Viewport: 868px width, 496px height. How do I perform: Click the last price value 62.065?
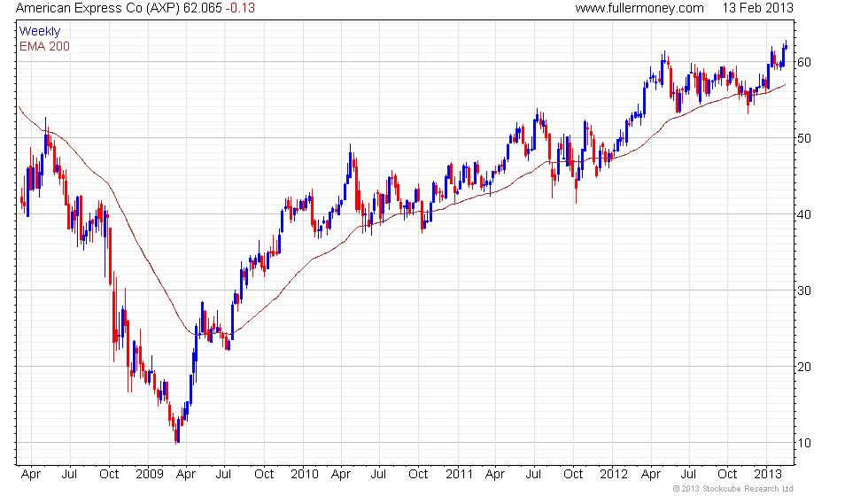(202, 8)
